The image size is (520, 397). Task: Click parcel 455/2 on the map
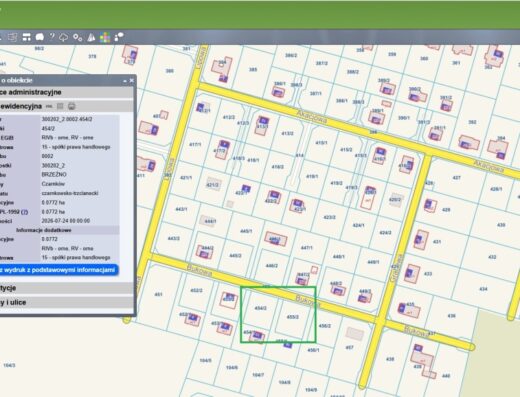[293, 317]
